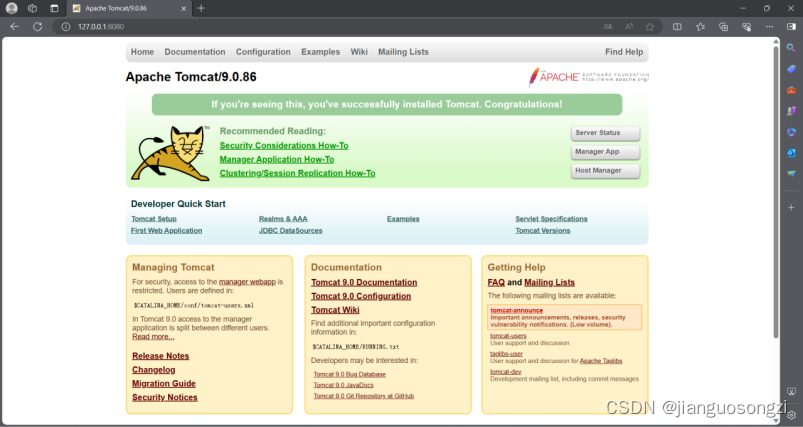Close the Apache Tomcat/9.0.86 tab
803x427 pixels.
184,9
